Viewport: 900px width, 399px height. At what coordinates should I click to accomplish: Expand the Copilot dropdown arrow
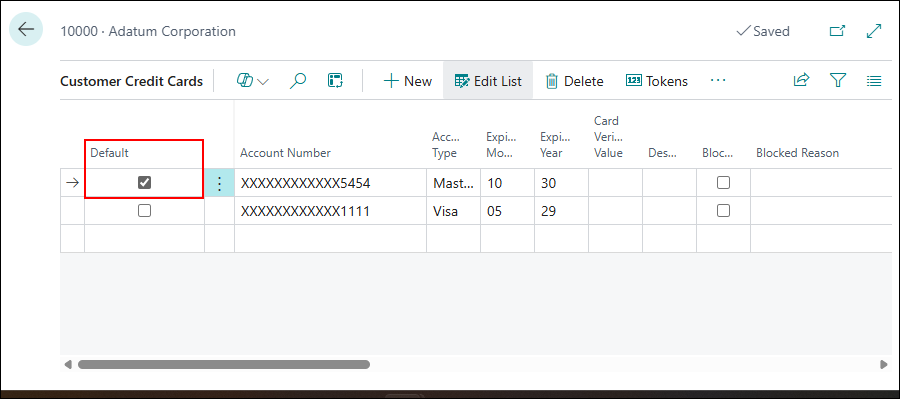[263, 82]
